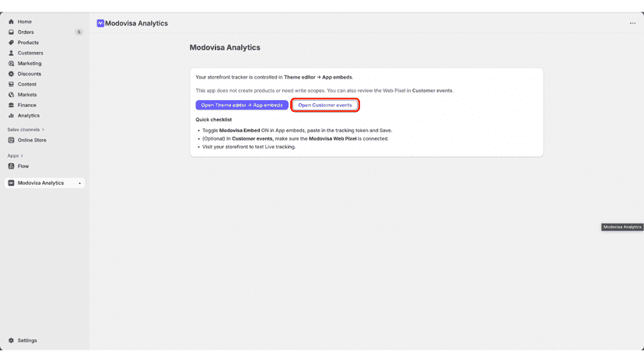Click the Settings gear icon
This screenshot has width=644, height=362.
point(11,340)
